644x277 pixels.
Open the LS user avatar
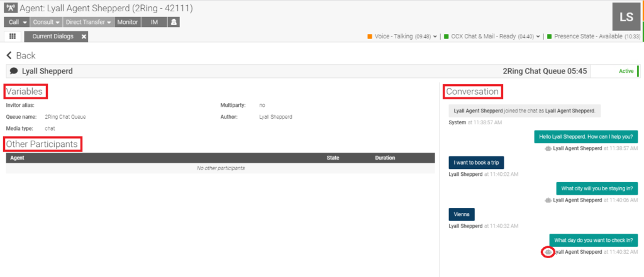point(626,17)
